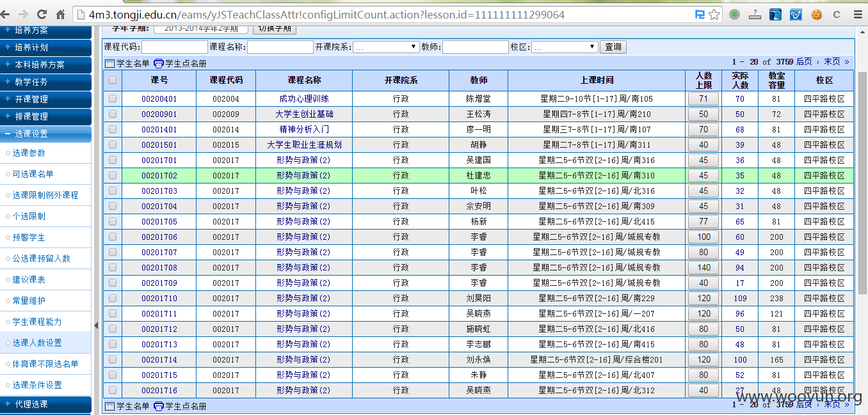Click the 学生点名册 printer icon above the table

tap(159, 63)
